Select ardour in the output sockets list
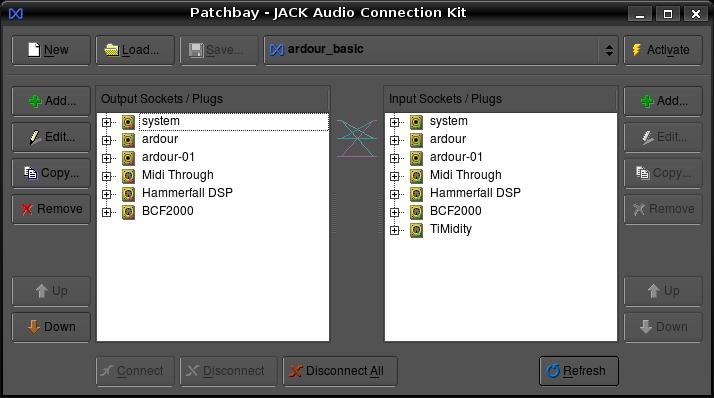714x398 pixels. click(x=160, y=139)
